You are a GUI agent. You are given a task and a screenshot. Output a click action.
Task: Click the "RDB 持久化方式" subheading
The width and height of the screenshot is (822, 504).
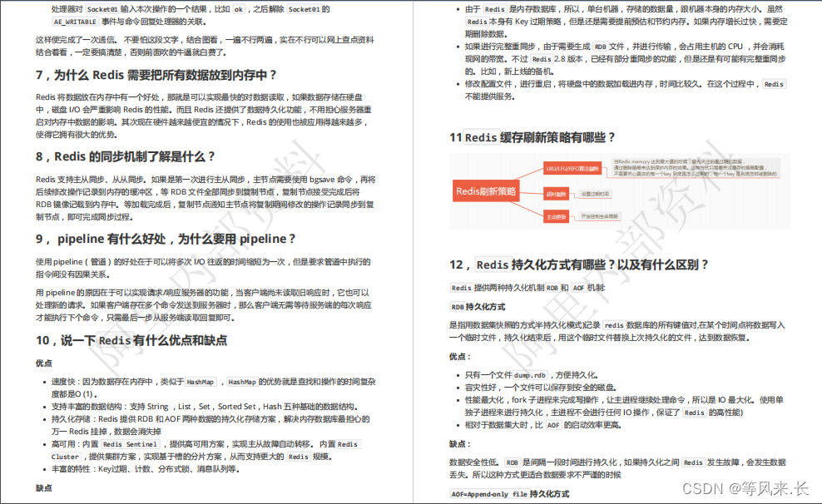478,307
